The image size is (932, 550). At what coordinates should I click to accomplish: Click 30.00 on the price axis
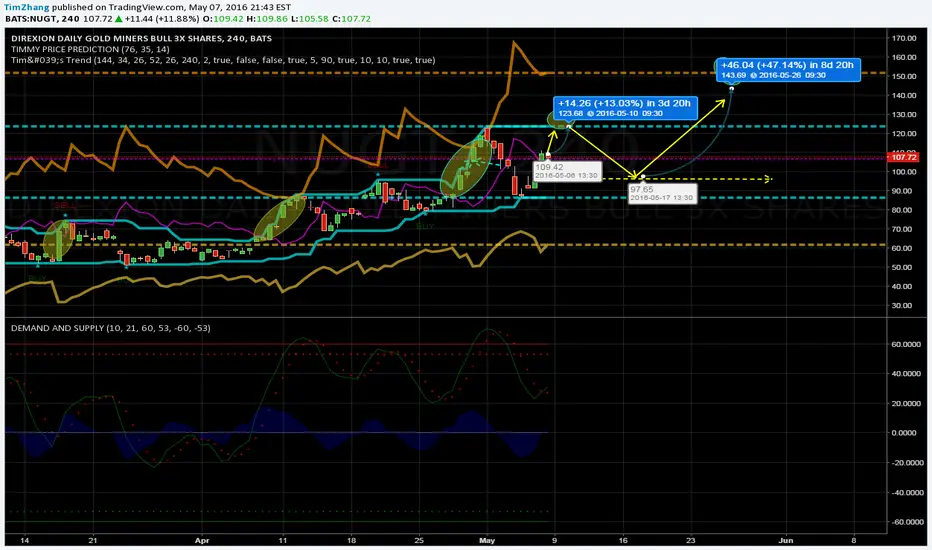pyautogui.click(x=903, y=305)
